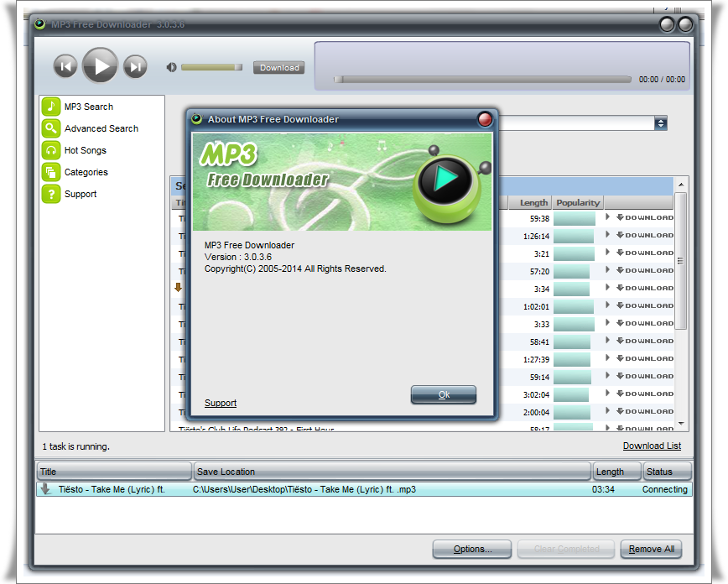Screen dimensions: 728x584
Task: Download the 1:26:14 length track
Action: click(x=645, y=235)
